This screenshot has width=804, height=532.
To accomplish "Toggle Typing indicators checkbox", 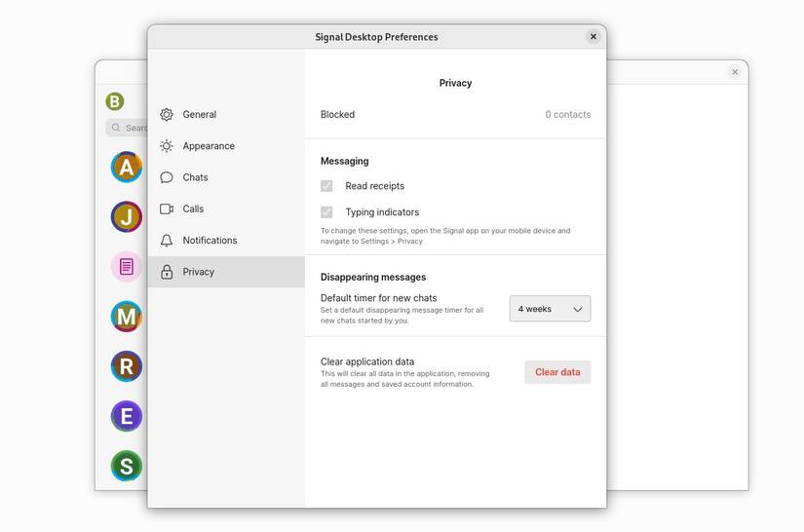I will pyautogui.click(x=326, y=212).
